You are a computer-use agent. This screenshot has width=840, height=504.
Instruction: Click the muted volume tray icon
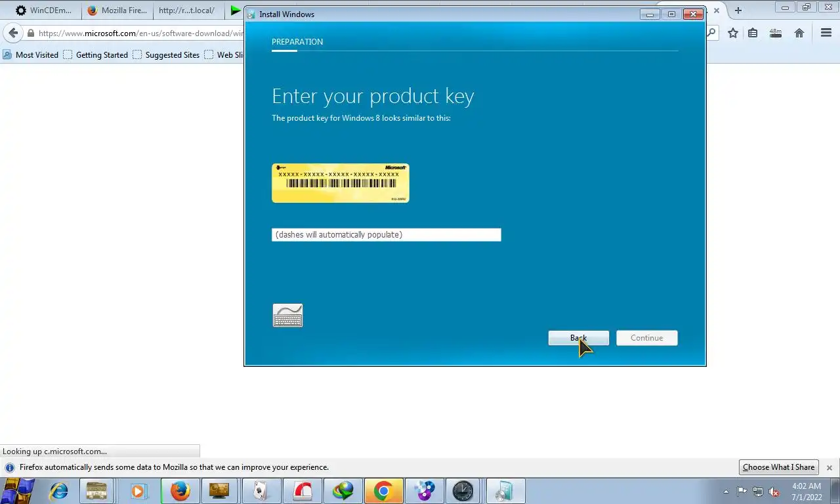774,492
